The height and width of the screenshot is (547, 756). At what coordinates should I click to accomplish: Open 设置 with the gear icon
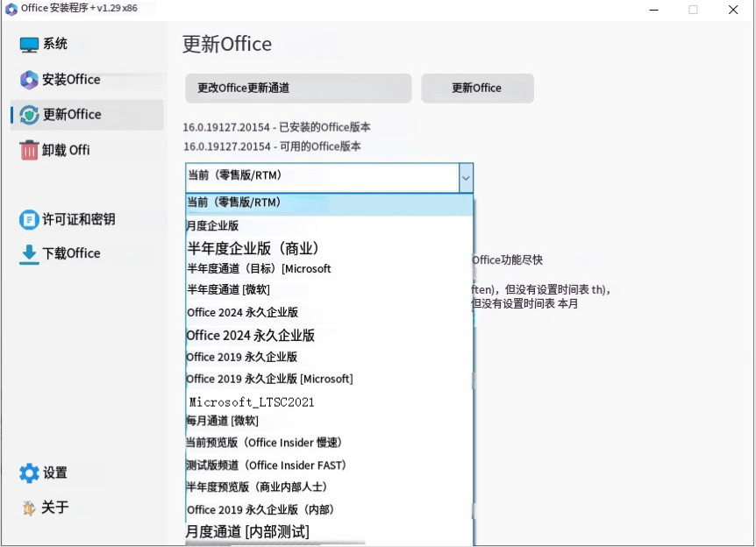tap(27, 472)
